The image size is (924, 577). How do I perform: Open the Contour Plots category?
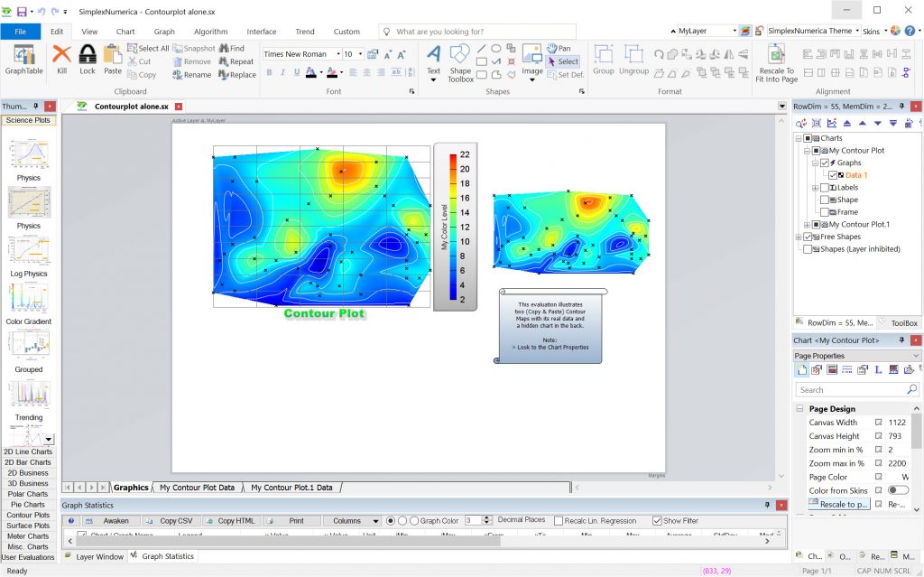(28, 515)
